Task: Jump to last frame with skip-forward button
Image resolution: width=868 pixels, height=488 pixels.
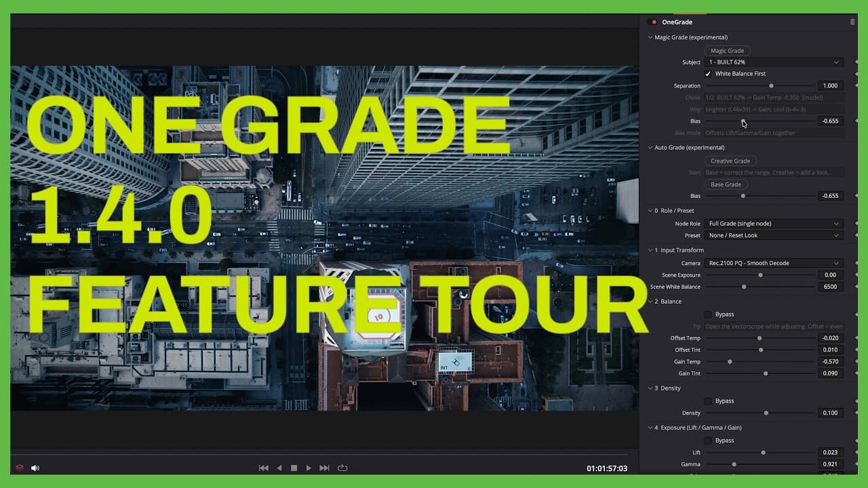Action: (x=324, y=468)
